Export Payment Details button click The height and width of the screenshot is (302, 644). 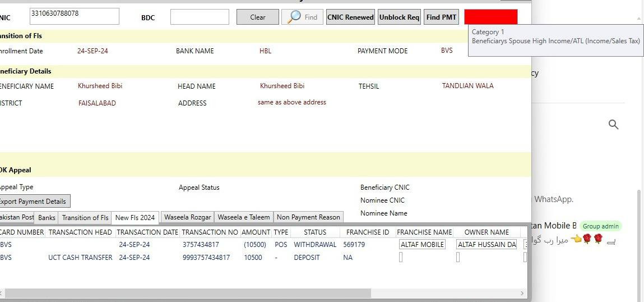33,202
